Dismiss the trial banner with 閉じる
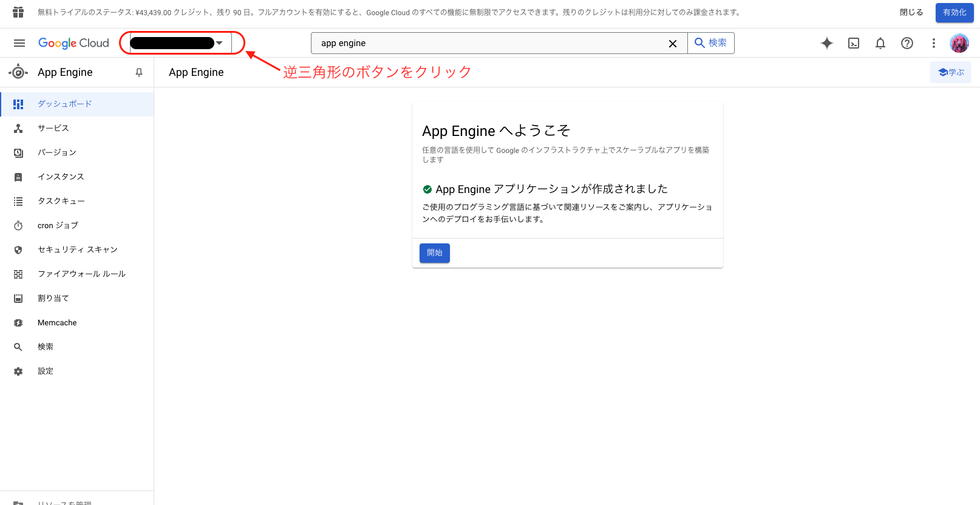The image size is (980, 505). 911,12
